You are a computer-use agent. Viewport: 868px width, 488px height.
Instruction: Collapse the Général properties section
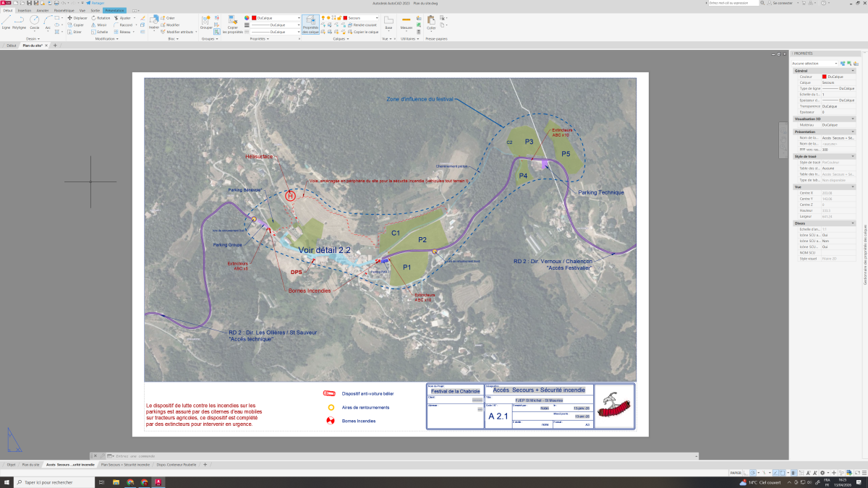[x=853, y=71]
